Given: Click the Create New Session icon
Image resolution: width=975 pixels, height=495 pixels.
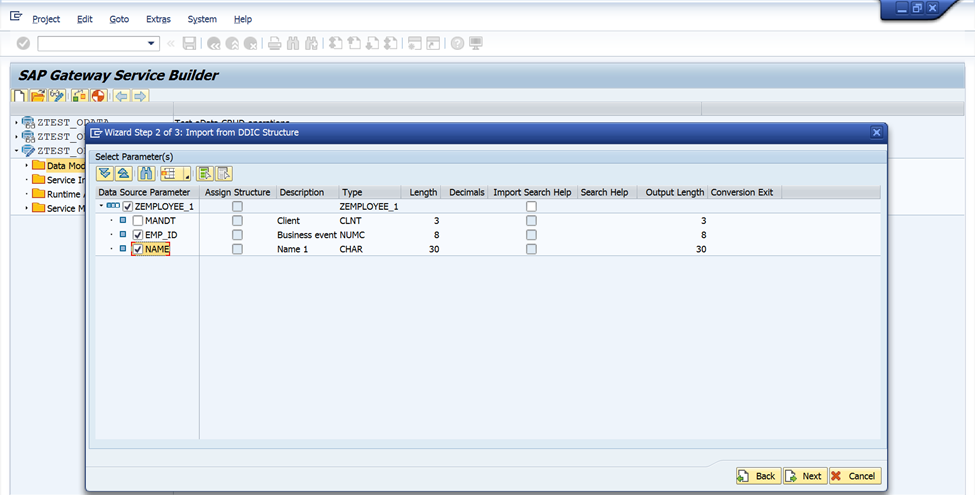Looking at the screenshot, I should coord(415,44).
